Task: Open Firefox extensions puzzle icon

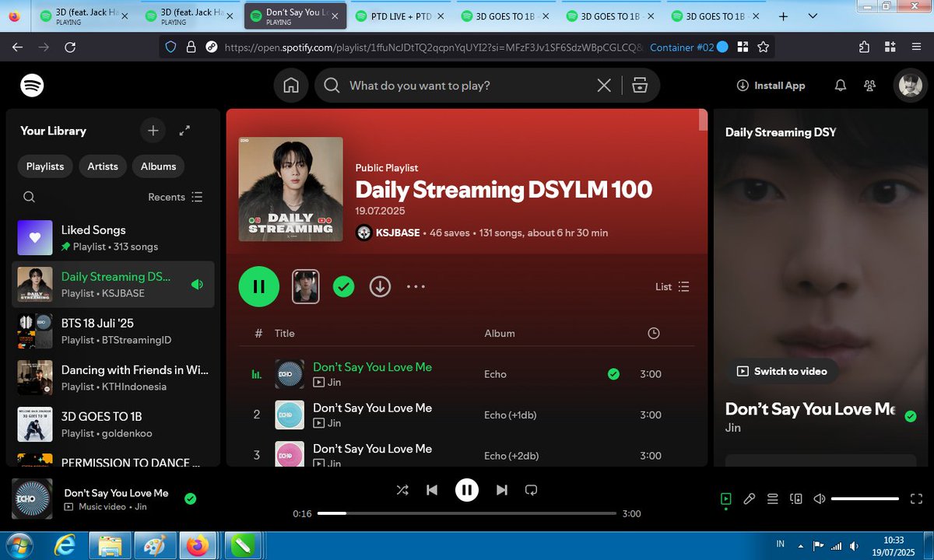Action: [863, 47]
